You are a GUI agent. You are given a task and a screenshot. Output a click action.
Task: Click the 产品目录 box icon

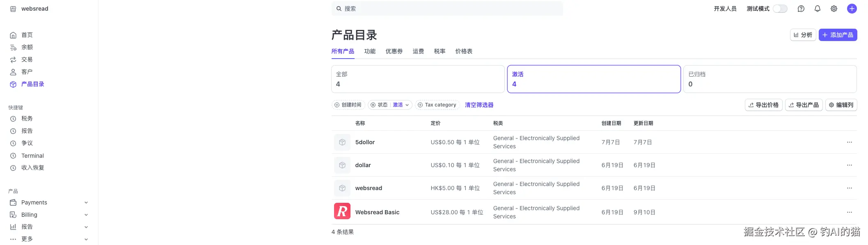point(13,84)
